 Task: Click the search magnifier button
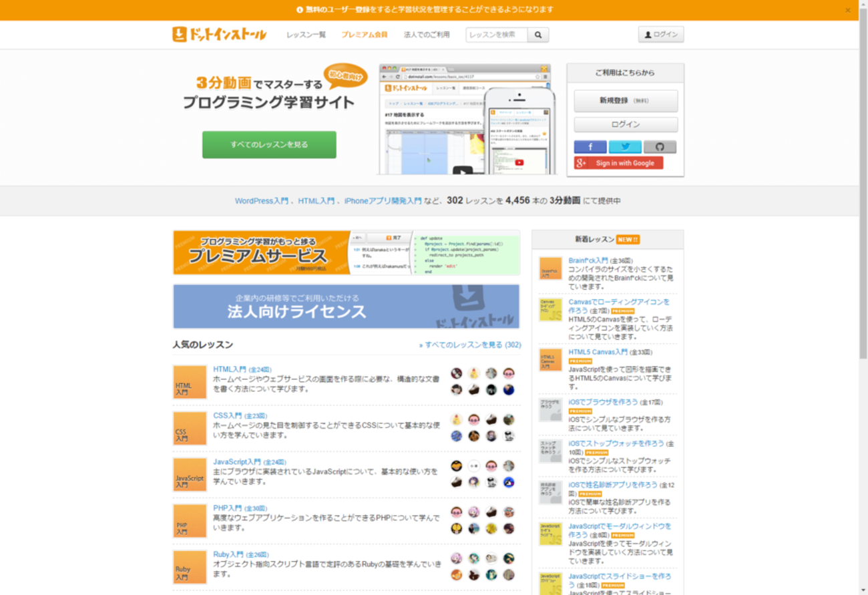[538, 35]
